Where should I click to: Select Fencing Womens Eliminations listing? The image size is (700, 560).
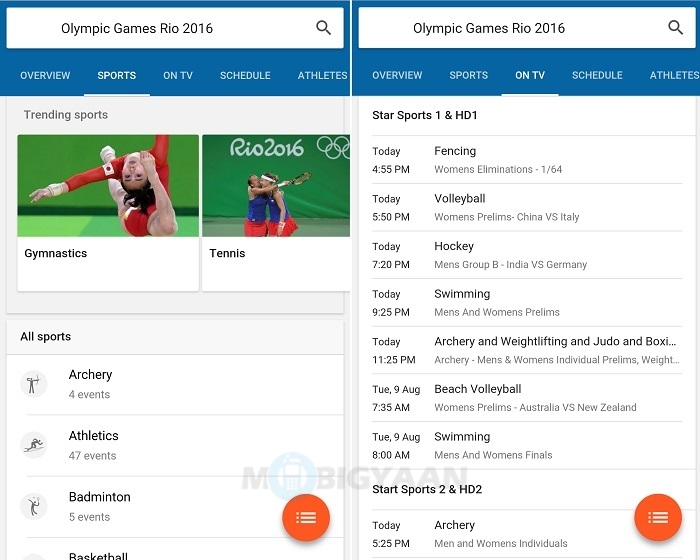pyautogui.click(x=527, y=160)
